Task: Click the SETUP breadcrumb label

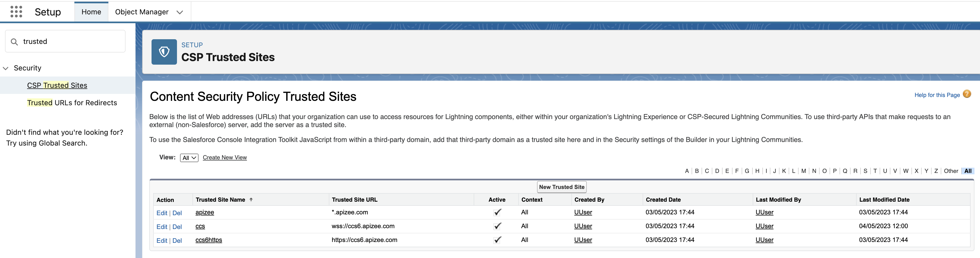Action: pos(192,45)
